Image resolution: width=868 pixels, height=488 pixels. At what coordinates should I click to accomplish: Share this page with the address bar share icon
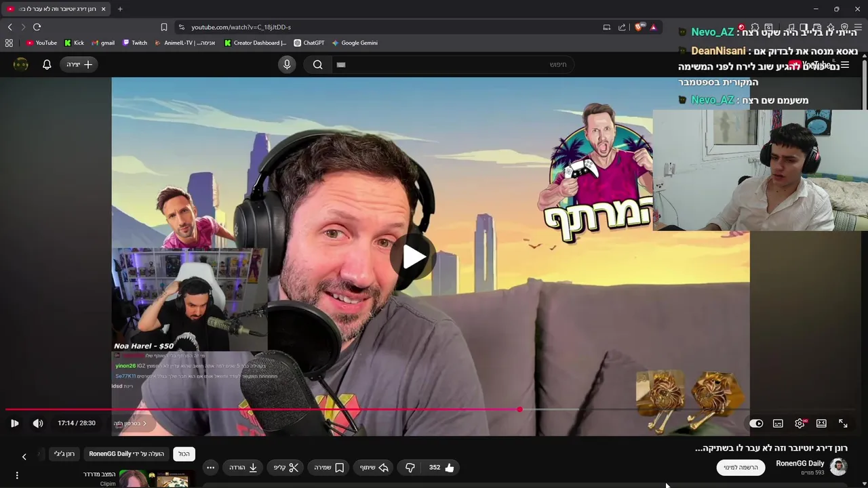tap(622, 27)
